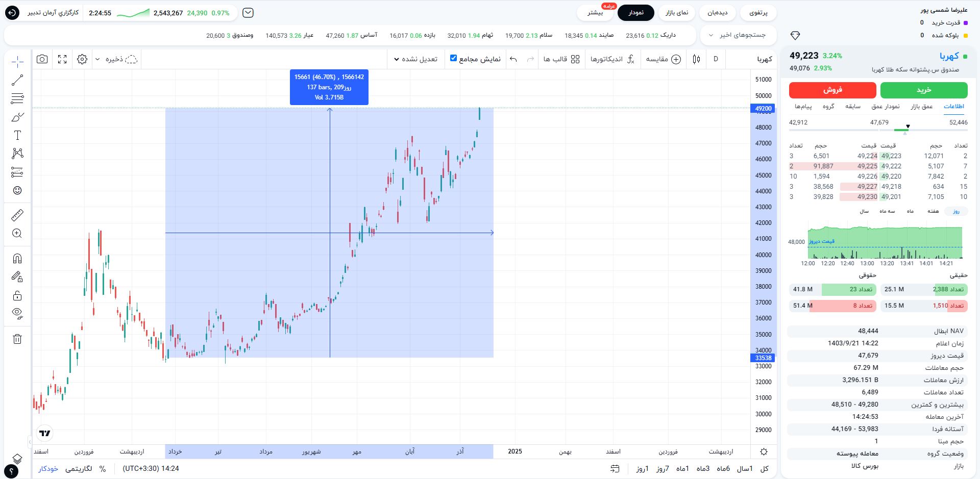Select the crosshair cursor tool
The width and height of the screenshot is (980, 479).
click(x=17, y=62)
